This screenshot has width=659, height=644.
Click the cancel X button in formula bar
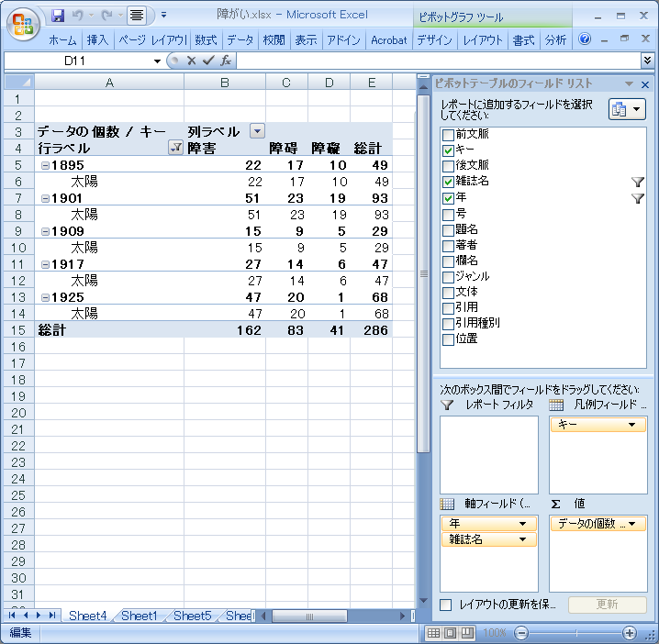(x=192, y=61)
